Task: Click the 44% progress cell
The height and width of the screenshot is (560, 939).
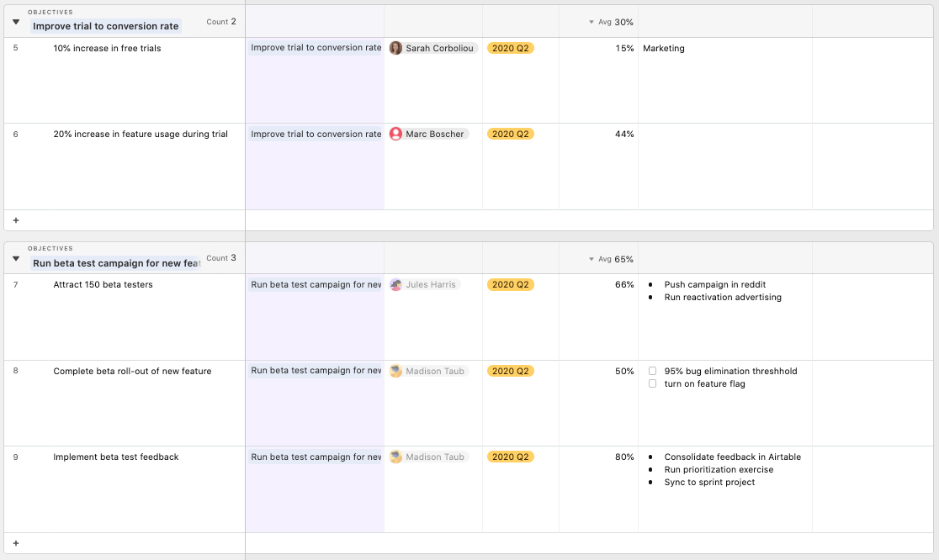Action: click(x=599, y=166)
